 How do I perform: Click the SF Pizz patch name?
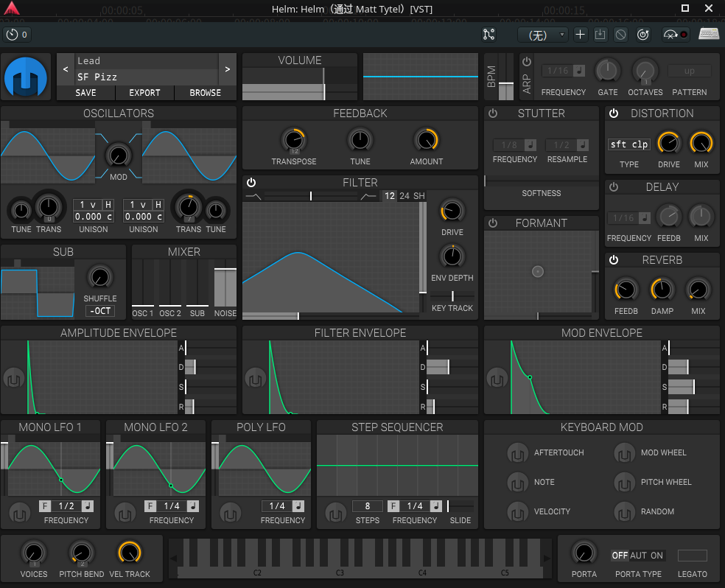97,77
